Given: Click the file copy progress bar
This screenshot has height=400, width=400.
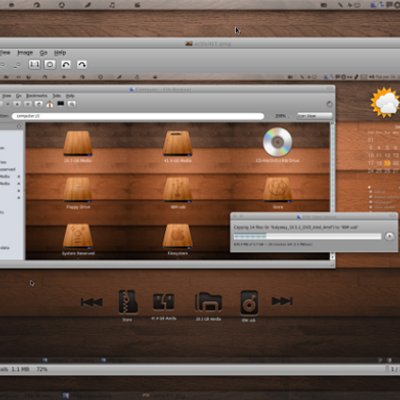Looking at the screenshot, I should 307,236.
